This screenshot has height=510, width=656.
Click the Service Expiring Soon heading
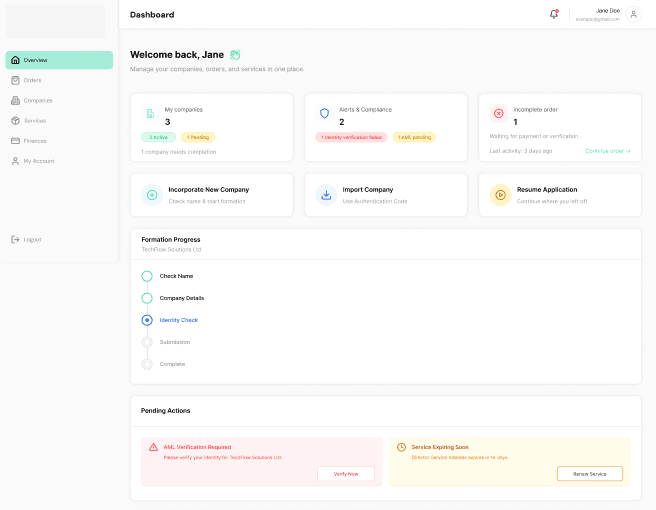440,447
